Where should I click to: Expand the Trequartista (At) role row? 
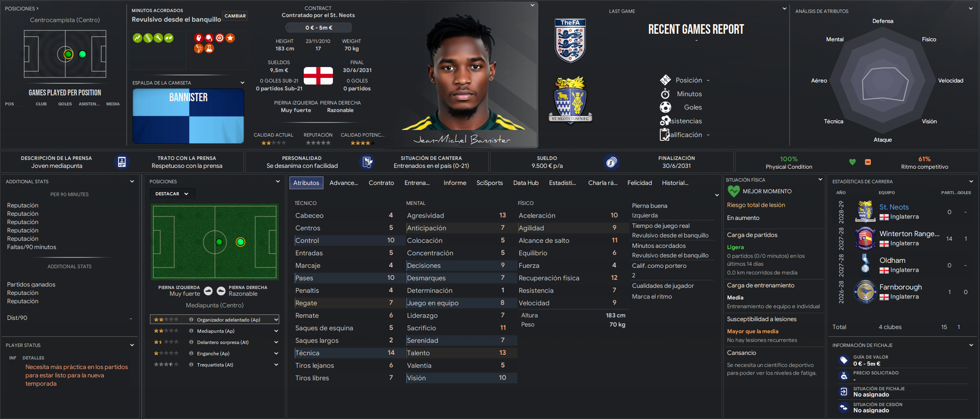tap(276, 365)
